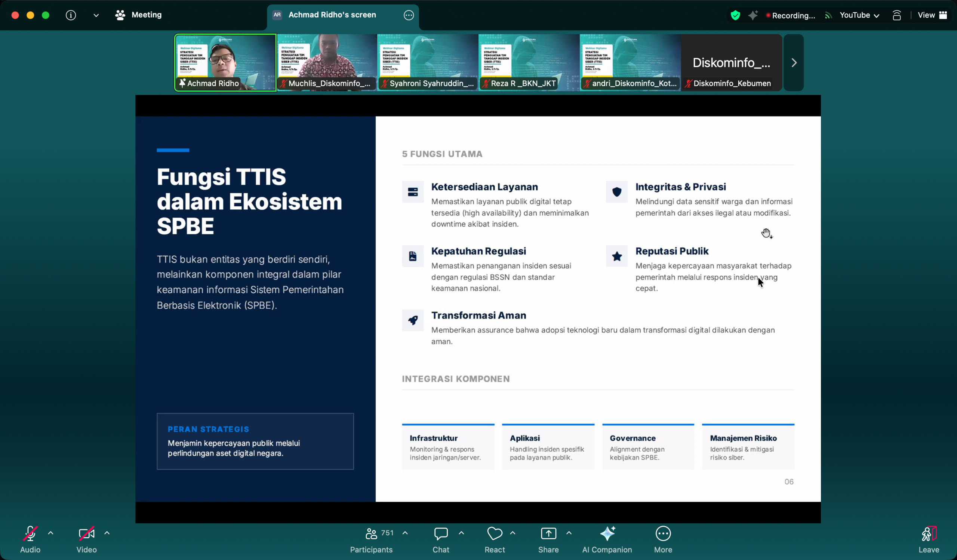Open the More options menu

[663, 539]
